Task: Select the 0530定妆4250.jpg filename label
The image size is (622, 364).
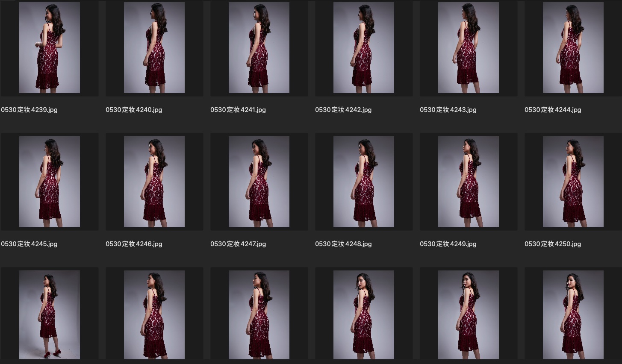Action: (x=553, y=244)
